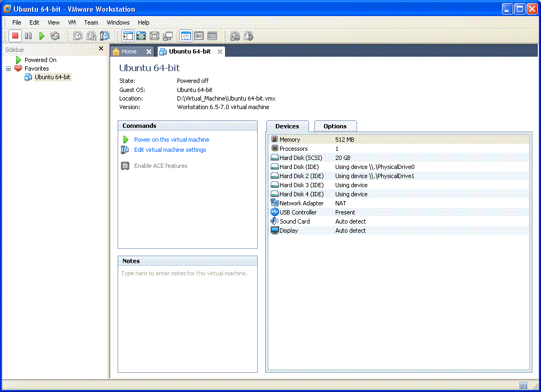Toggle the Show Sidebar toolbar icon
This screenshot has width=541, height=392.
128,36
